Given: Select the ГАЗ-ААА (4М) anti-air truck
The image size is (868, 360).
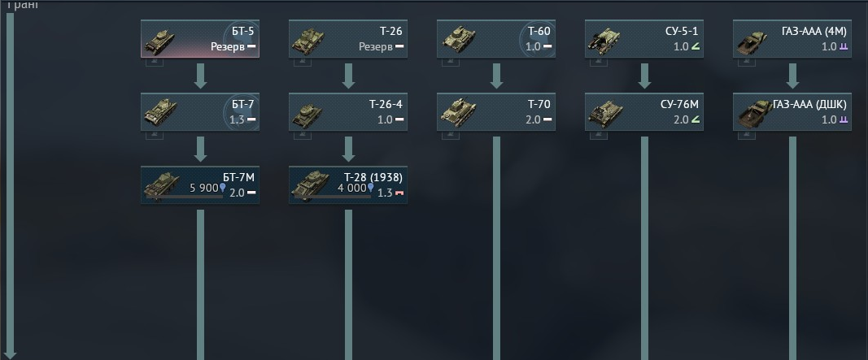Looking at the screenshot, I should (792, 39).
